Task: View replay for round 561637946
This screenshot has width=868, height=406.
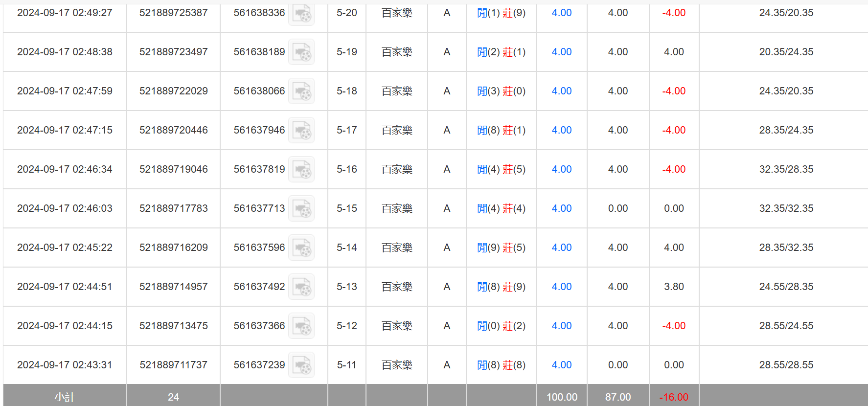Action: [x=301, y=131]
